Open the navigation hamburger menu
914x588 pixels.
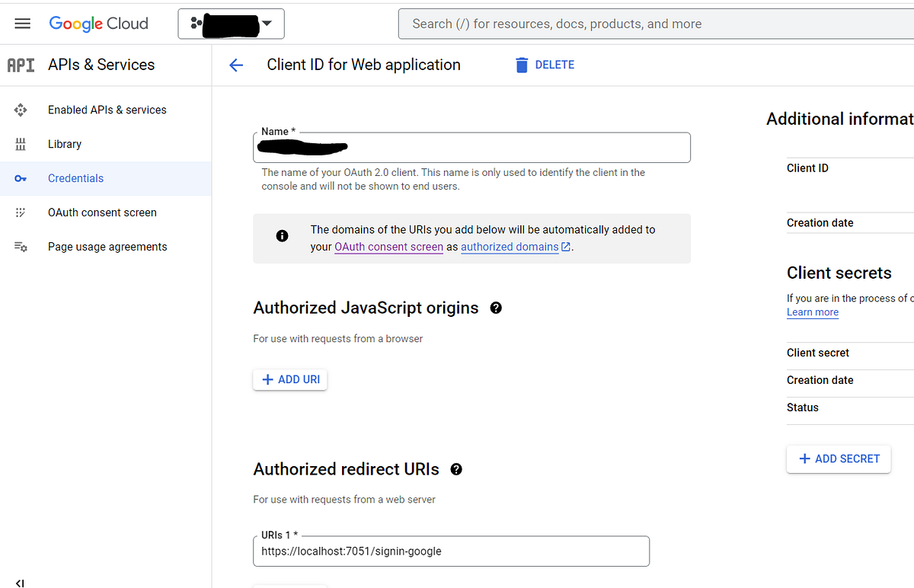[22, 23]
